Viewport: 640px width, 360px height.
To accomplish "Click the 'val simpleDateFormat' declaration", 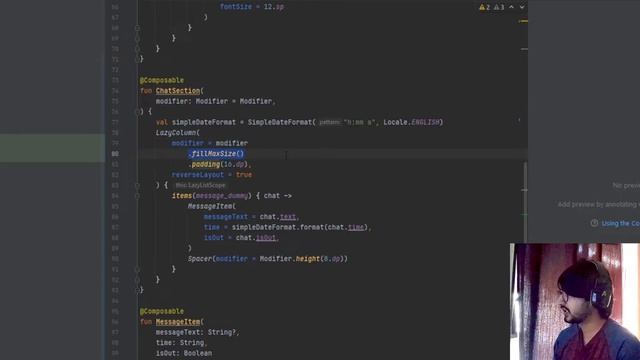I will click(196, 122).
